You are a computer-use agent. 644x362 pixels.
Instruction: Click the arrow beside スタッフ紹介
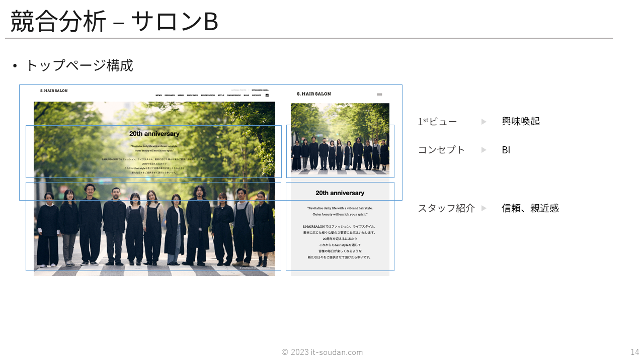pyautogui.click(x=484, y=208)
